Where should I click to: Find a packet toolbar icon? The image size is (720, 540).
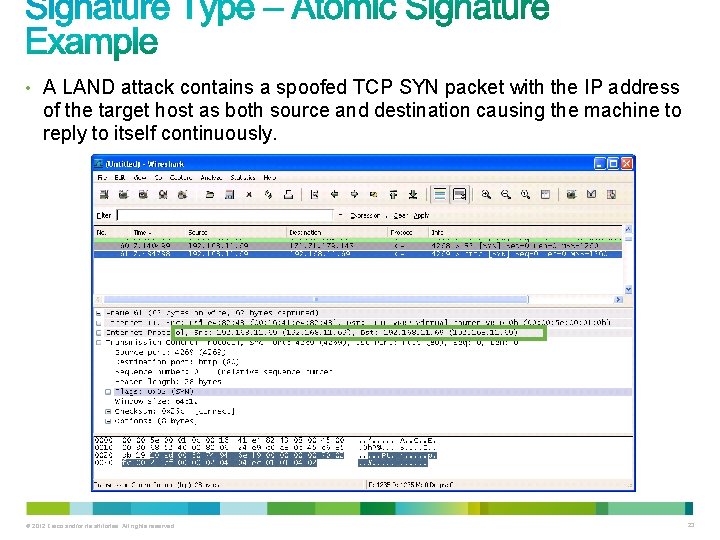click(x=315, y=195)
